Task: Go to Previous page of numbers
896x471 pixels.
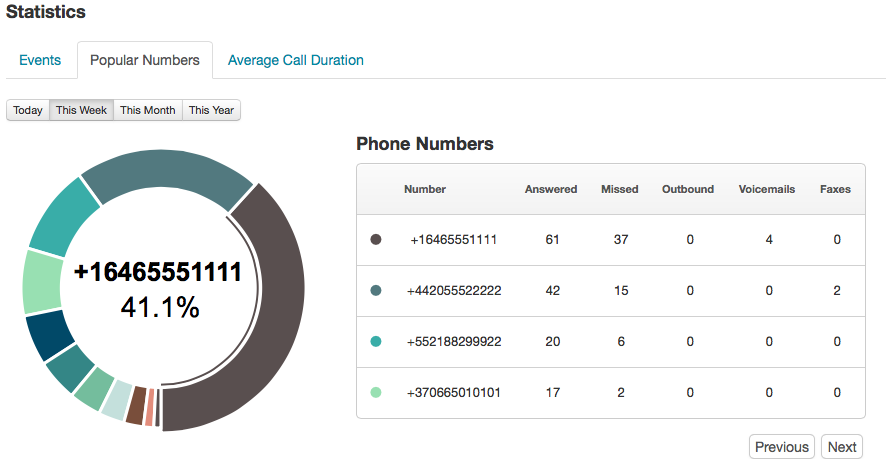Action: coord(782,447)
